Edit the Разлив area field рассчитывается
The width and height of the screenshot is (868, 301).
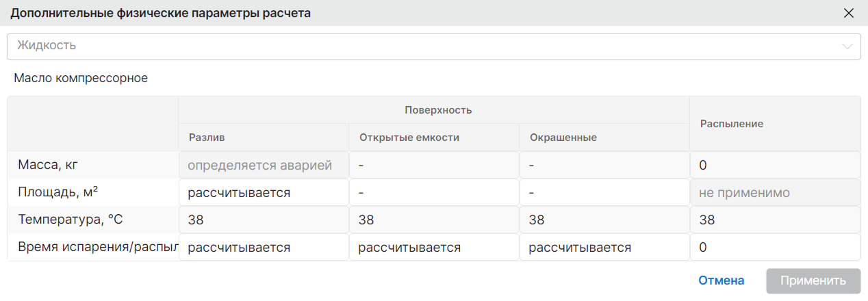coord(264,192)
